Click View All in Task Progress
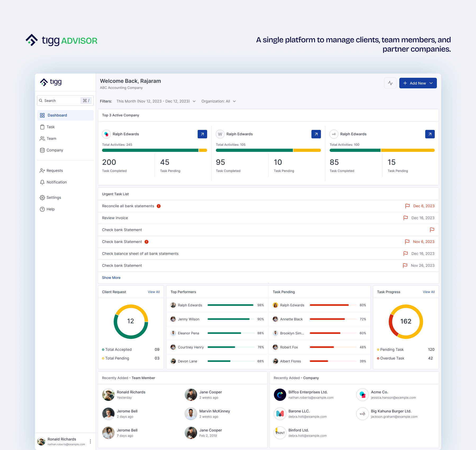The width and height of the screenshot is (476, 450). pyautogui.click(x=429, y=292)
